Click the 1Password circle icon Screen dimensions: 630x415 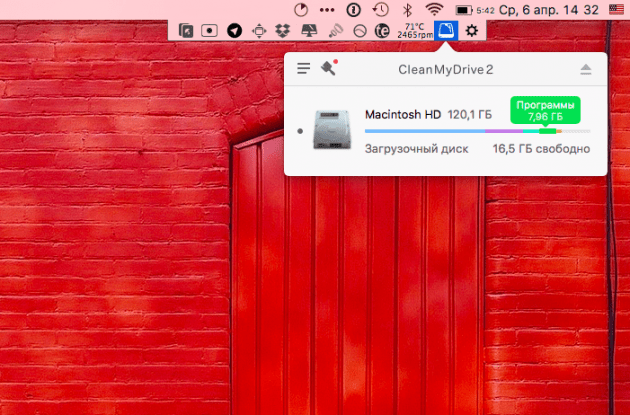click(x=354, y=10)
